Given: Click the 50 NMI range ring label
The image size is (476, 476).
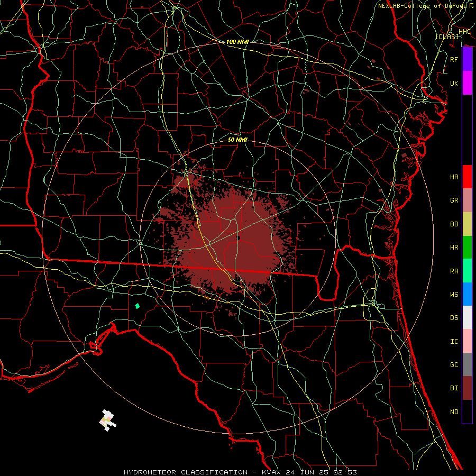Looking at the screenshot, I should click(x=237, y=140).
